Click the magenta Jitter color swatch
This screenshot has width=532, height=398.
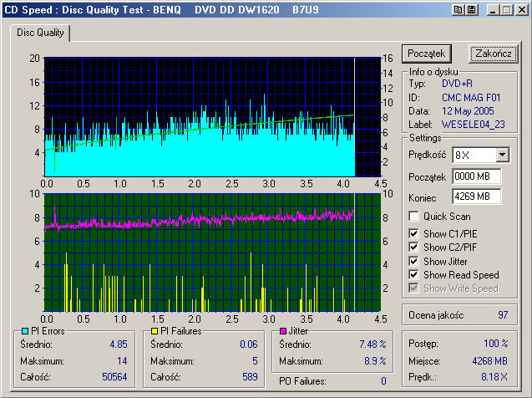click(283, 331)
